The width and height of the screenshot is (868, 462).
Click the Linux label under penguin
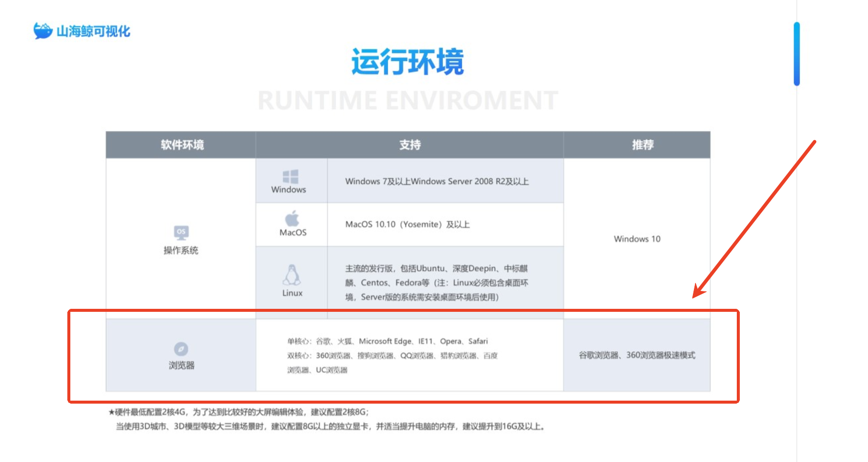coord(292,293)
